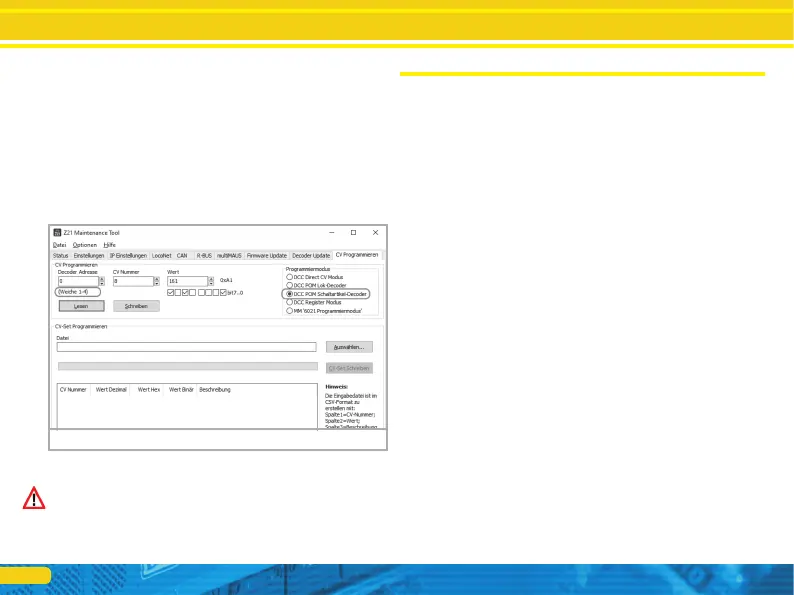This screenshot has width=794, height=595.
Task: Maximize the Z21 Maintenance Tool window
Action: pyautogui.click(x=353, y=232)
